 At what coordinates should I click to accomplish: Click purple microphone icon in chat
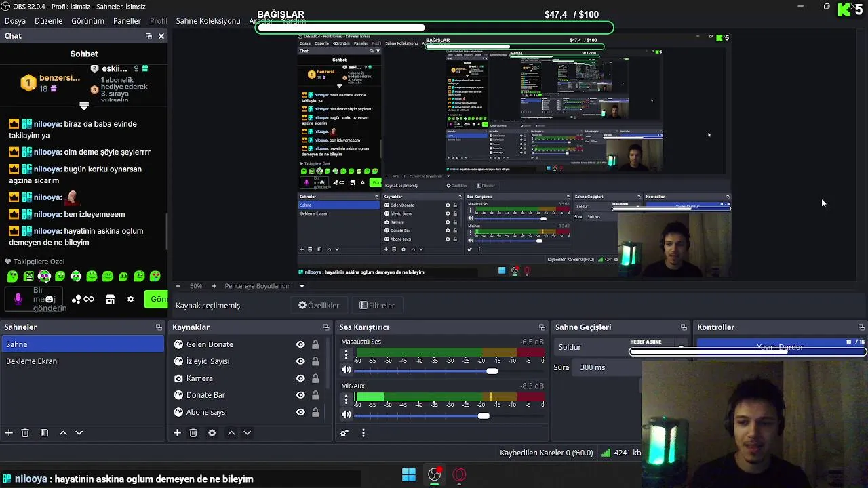click(x=18, y=299)
